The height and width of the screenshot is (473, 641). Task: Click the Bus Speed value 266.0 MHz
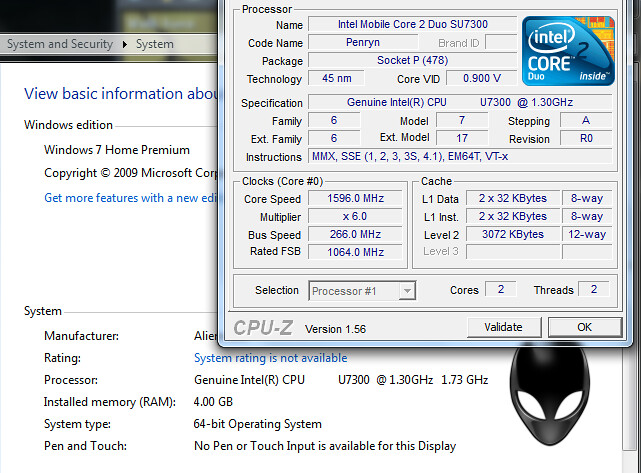click(355, 234)
